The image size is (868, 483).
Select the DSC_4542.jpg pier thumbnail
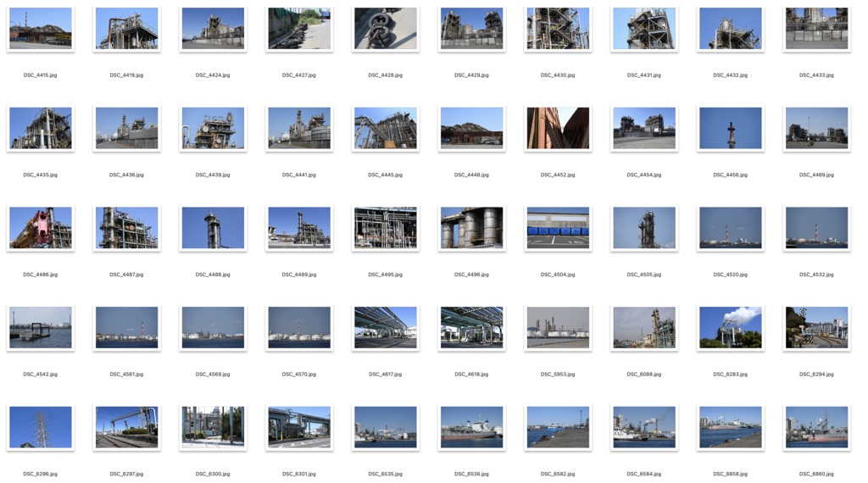pos(41,328)
